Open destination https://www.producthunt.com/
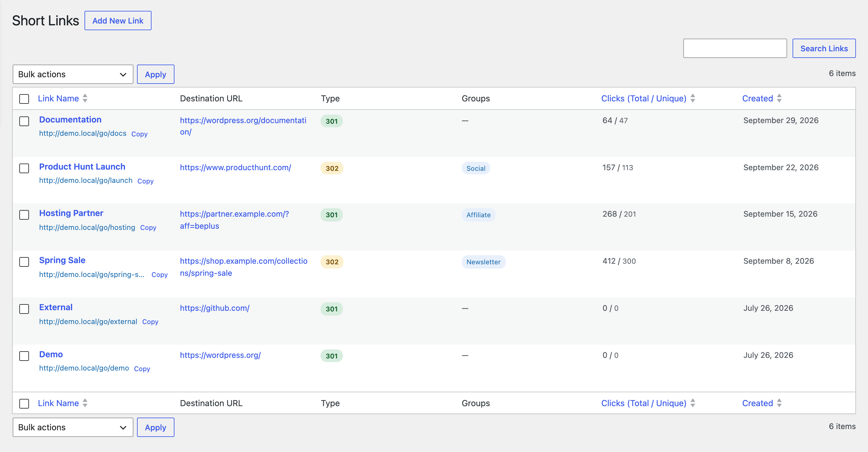The image size is (868, 452). pyautogui.click(x=235, y=167)
